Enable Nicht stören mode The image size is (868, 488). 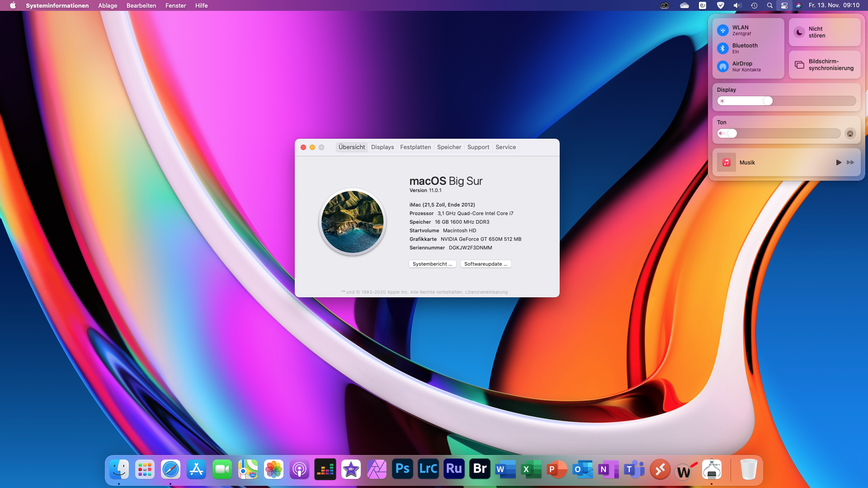click(x=799, y=32)
